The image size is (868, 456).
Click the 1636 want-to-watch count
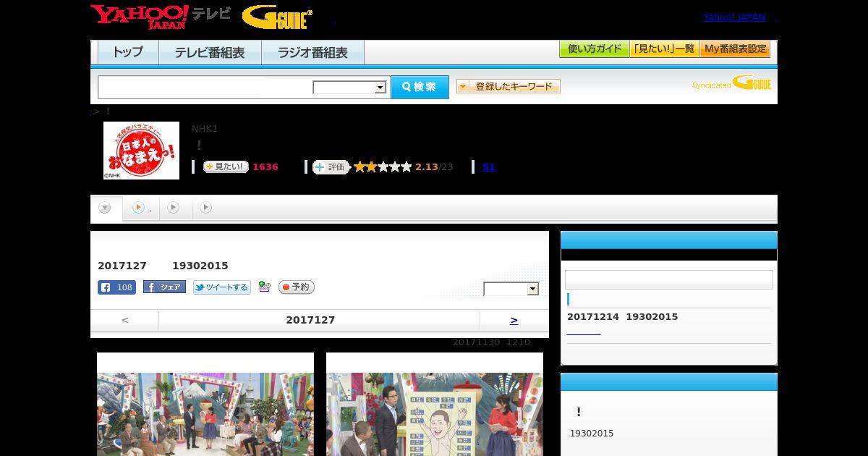tap(265, 167)
